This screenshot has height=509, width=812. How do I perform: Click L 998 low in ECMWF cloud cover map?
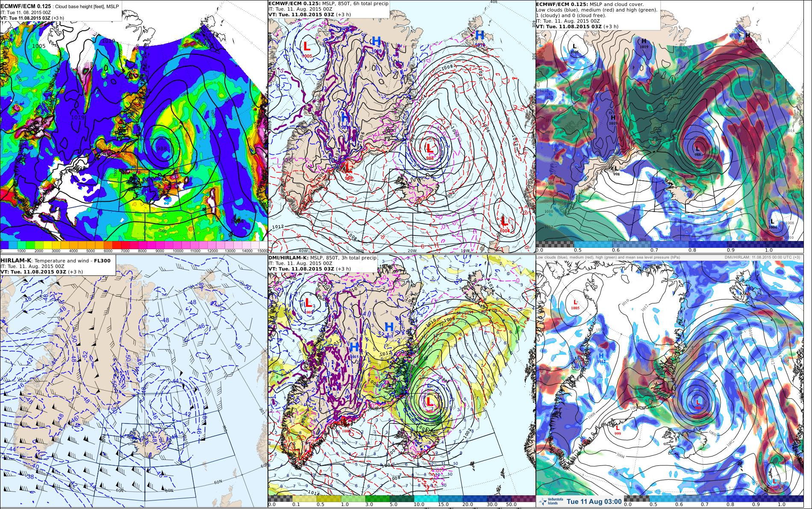pyautogui.click(x=616, y=171)
